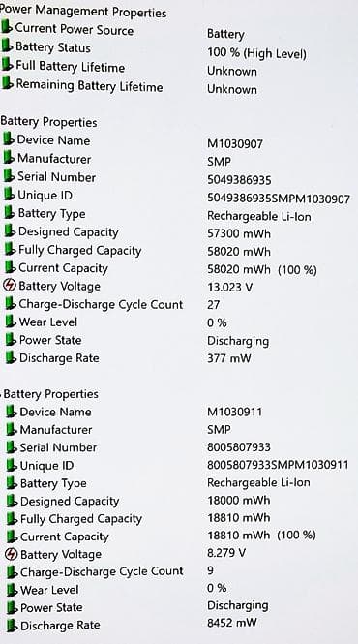The image size is (358, 644).
Task: Click the Current Power Source label
Action: 75,30
